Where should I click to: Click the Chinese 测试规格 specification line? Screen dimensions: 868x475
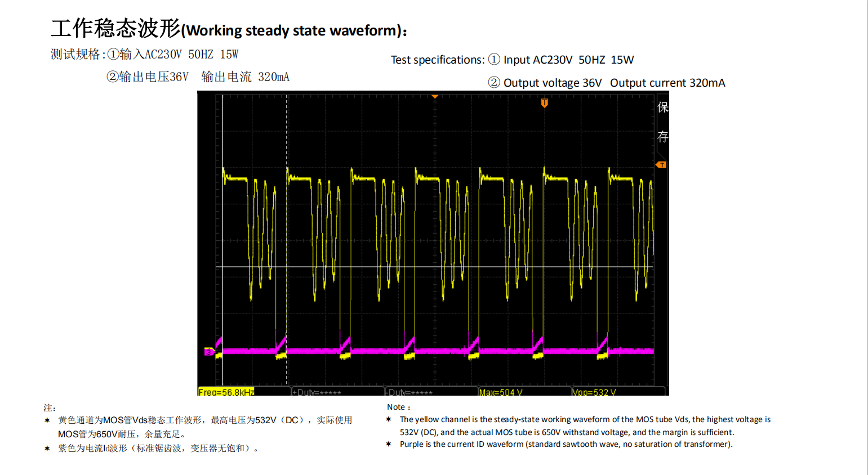coord(144,55)
